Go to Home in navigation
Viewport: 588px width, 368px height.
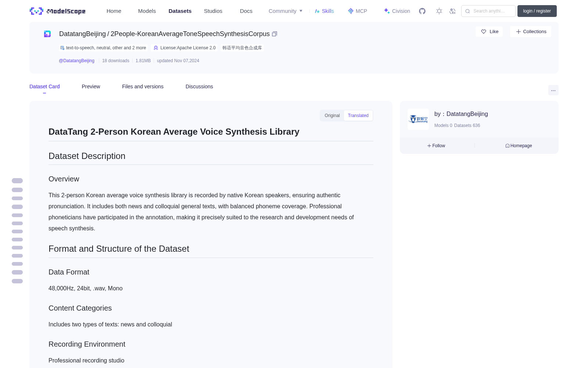point(114,11)
